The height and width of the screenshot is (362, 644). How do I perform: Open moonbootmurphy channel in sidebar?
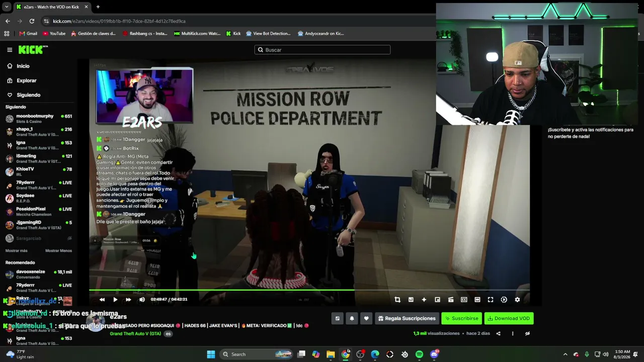click(39, 119)
